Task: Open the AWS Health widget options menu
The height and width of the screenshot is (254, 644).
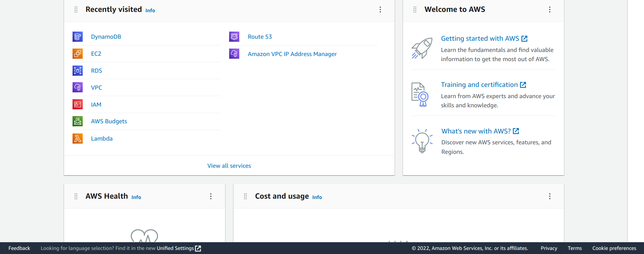Action: coord(211,196)
